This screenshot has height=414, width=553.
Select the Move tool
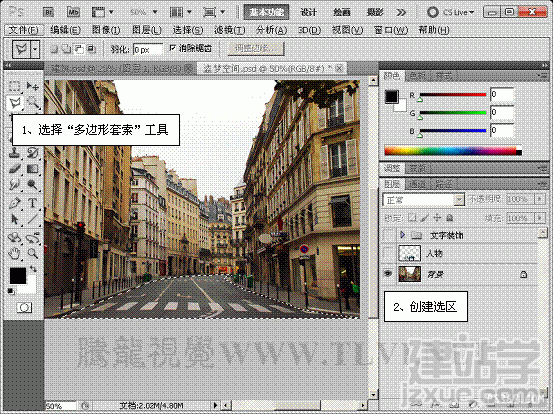[x=33, y=86]
